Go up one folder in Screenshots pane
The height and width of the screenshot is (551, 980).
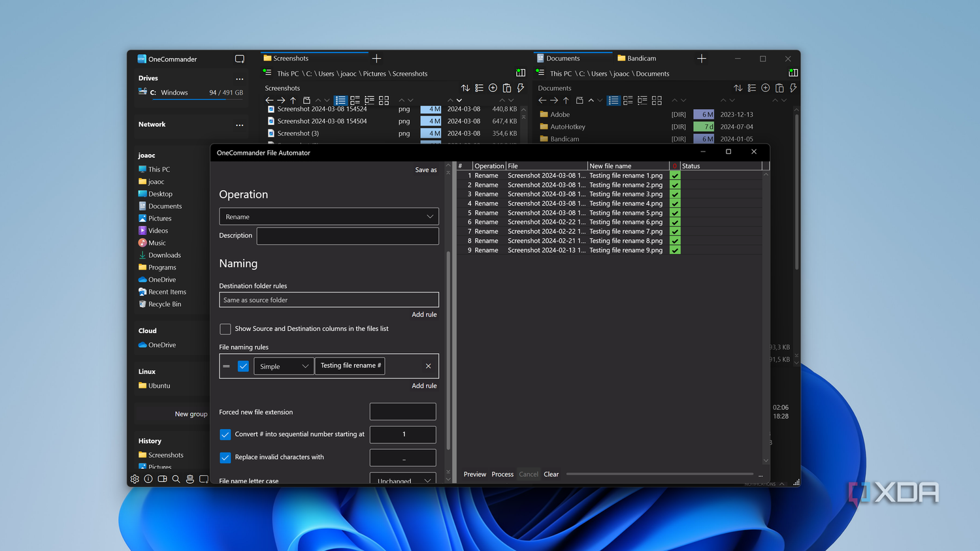(x=293, y=101)
